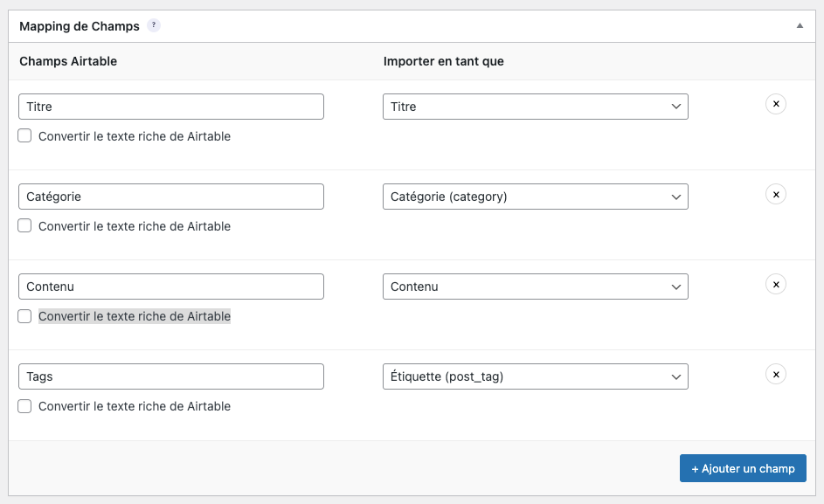824x504 pixels.
Task: Check rich text conversion for Contenu
Action: (24, 316)
